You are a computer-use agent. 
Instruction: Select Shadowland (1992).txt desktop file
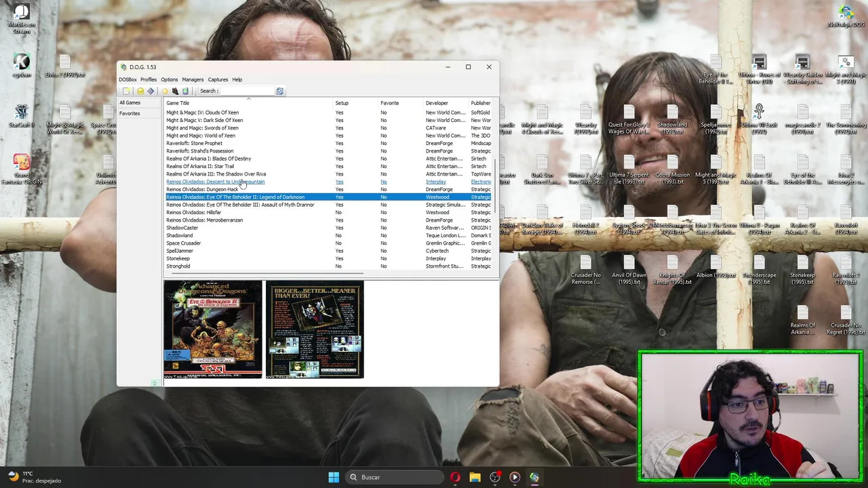(672, 119)
